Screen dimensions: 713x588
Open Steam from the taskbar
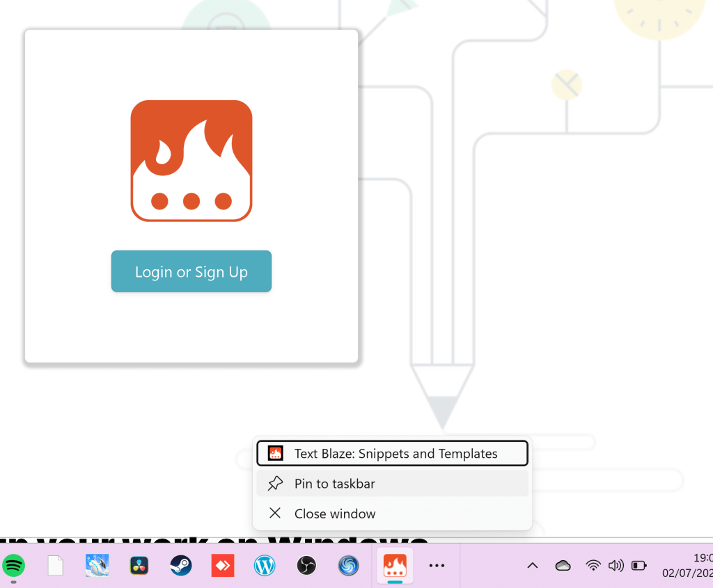pos(181,566)
